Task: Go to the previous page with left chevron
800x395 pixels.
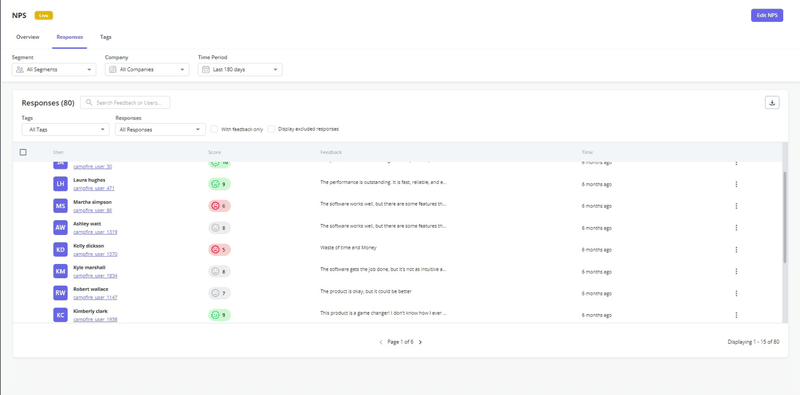Action: (x=381, y=342)
